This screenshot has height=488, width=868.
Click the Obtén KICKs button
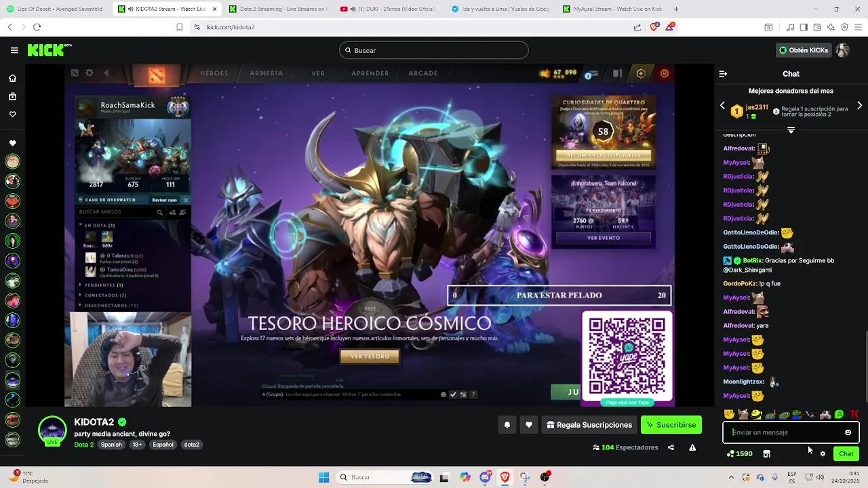pos(804,50)
